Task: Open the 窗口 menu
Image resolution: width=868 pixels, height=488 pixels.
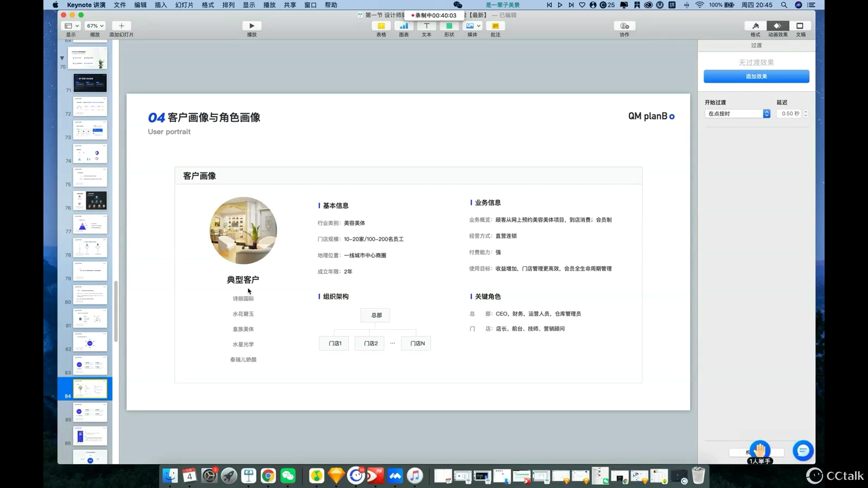Action: [x=310, y=5]
